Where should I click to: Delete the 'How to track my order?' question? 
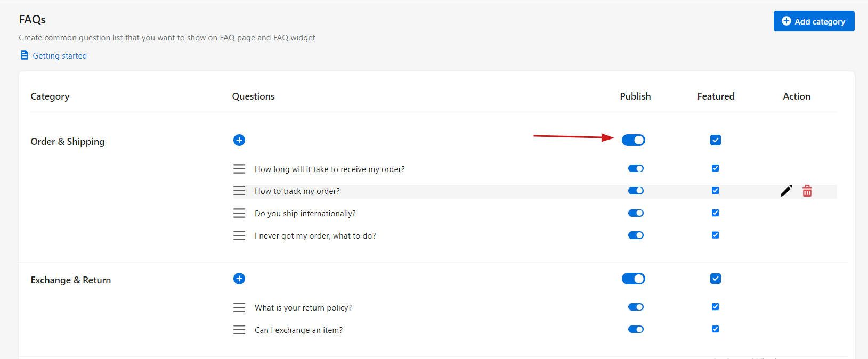tap(807, 191)
